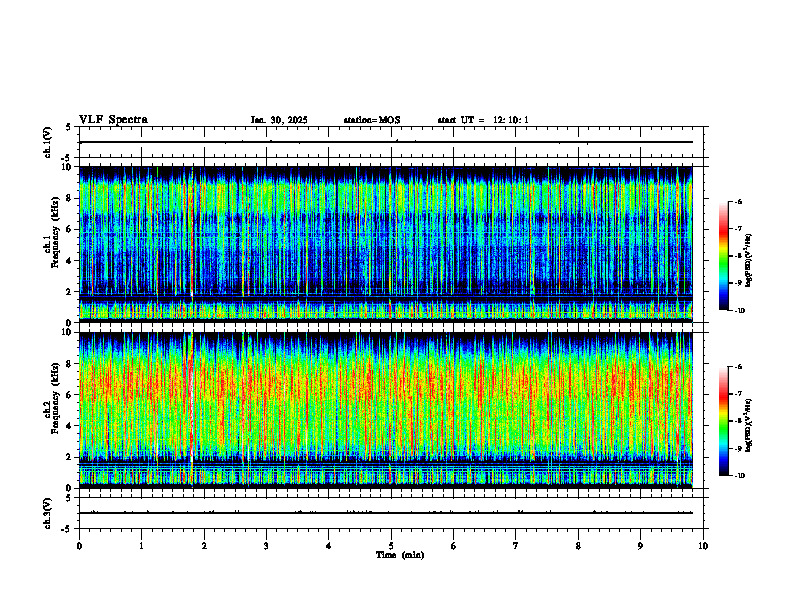
Task: Click the ch.1 spectrogram "8" kHz tick label
Action: [70, 198]
